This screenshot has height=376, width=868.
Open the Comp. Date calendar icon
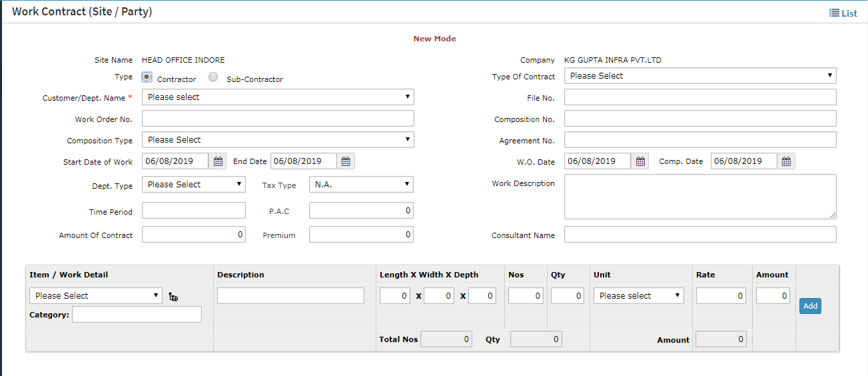[x=786, y=161]
